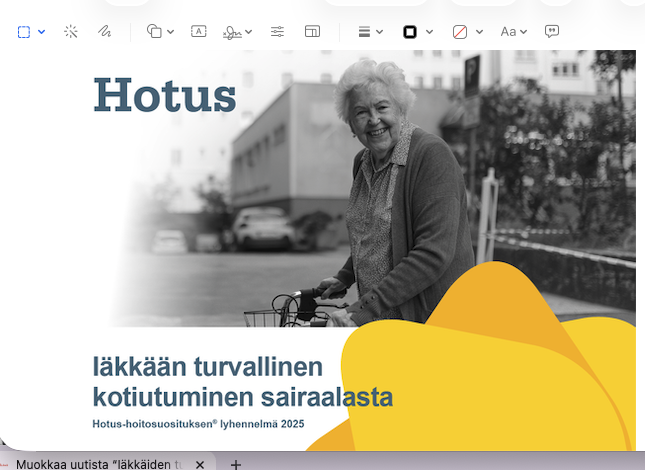The height and width of the screenshot is (470, 645).
Task: Open the Border Color dropdown chevron
Action: (x=429, y=32)
